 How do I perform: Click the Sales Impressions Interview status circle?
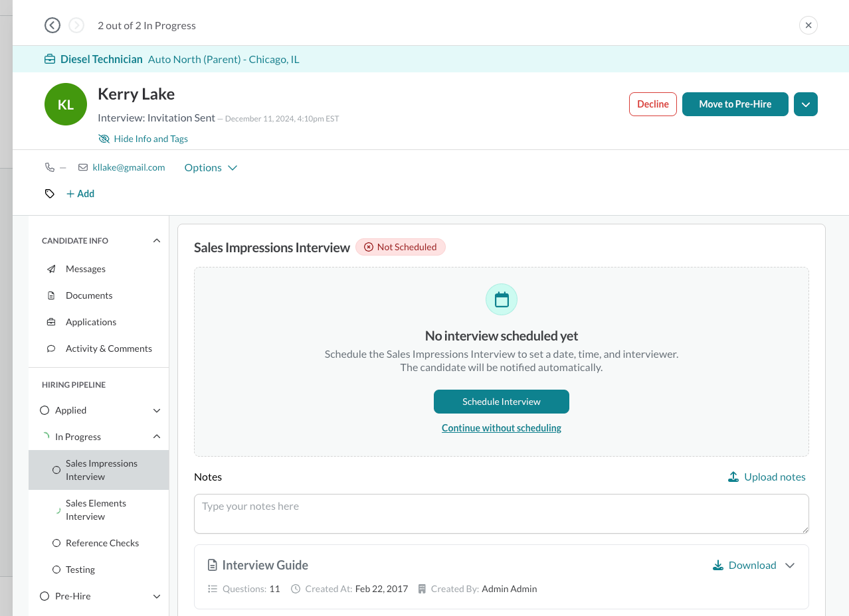[56, 470]
